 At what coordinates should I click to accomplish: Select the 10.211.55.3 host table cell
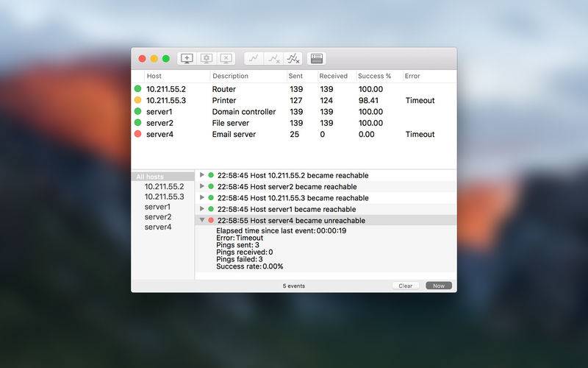pos(166,100)
